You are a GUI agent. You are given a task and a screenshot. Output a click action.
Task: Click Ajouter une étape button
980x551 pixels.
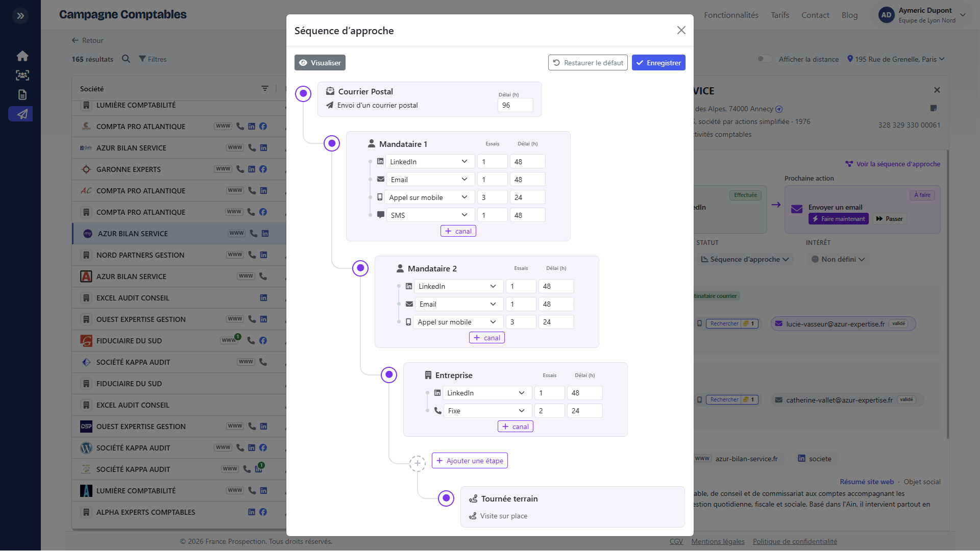tap(470, 461)
